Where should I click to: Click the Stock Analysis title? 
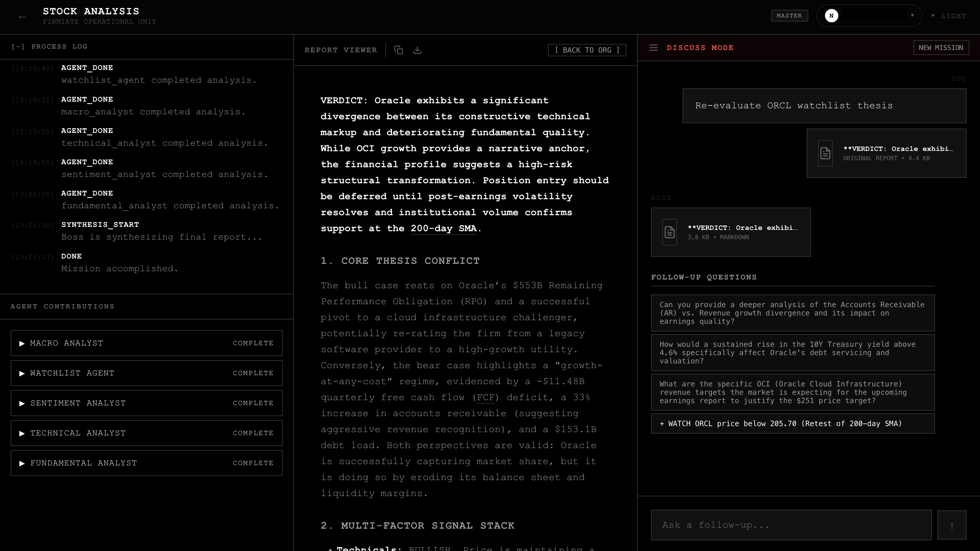(91, 11)
